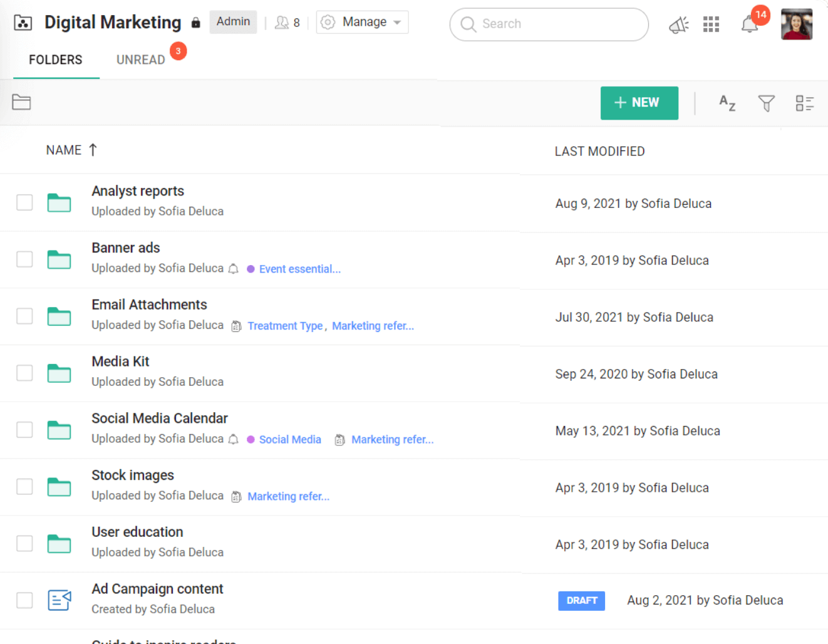Open the user profile avatar menu
828x644 pixels.
(x=796, y=24)
